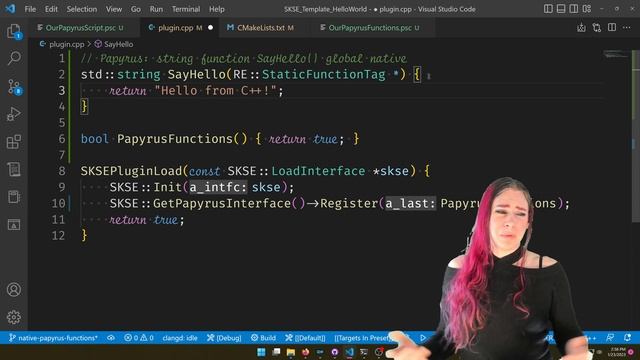
Task: Open the editor More Actions ellipsis
Action: (x=627, y=27)
